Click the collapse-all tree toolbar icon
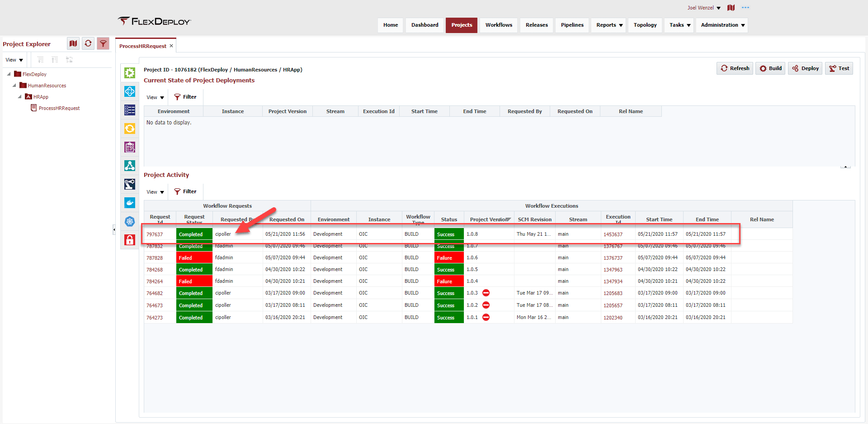 [x=55, y=60]
